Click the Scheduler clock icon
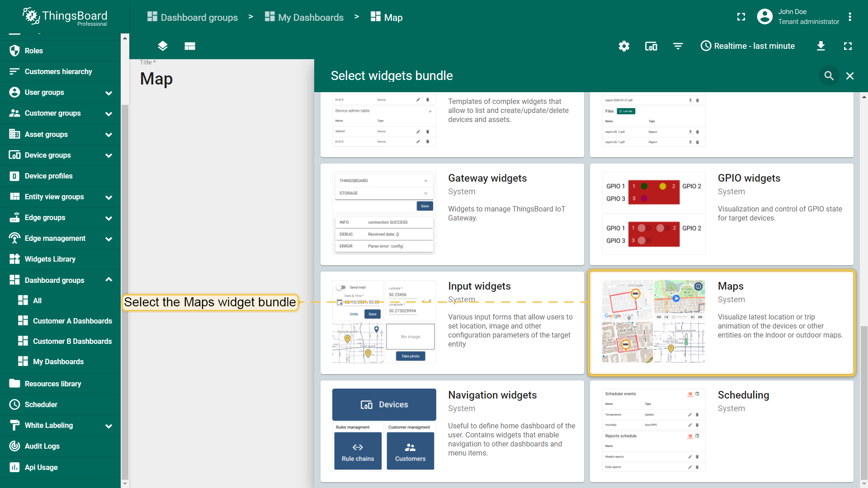 (14, 404)
